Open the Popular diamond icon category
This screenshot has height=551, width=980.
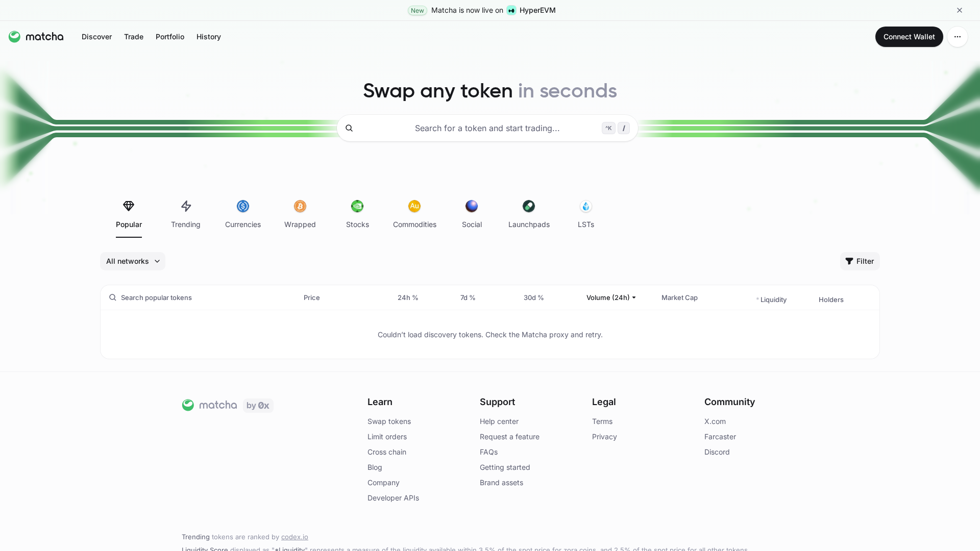[x=129, y=206]
